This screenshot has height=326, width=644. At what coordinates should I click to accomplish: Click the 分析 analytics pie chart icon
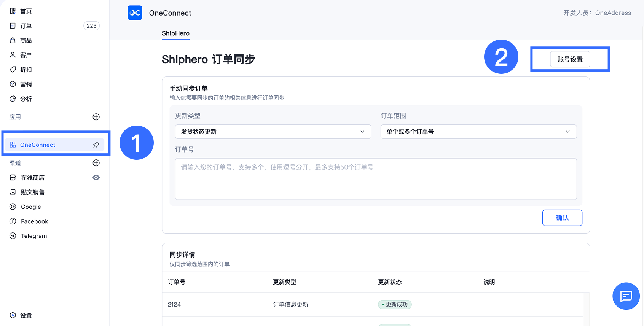[13, 99]
